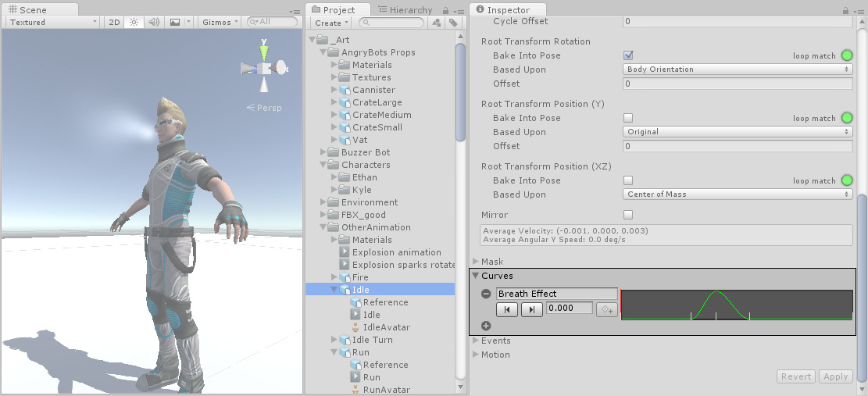Check Bake Into Pose for Position (XZ)
The image size is (868, 396).
[628, 180]
